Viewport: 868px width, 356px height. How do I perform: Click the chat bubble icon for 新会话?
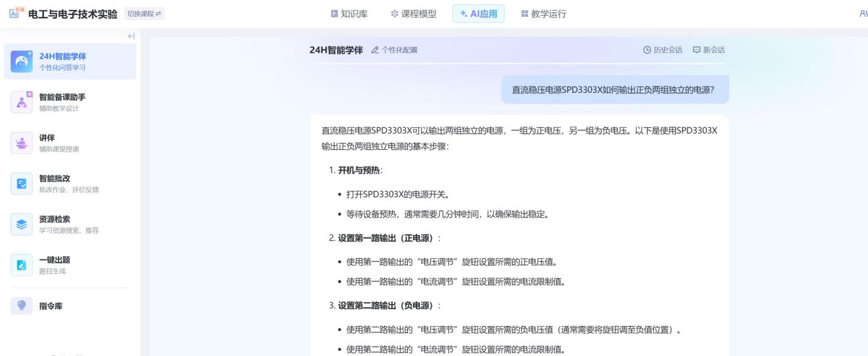[696, 50]
